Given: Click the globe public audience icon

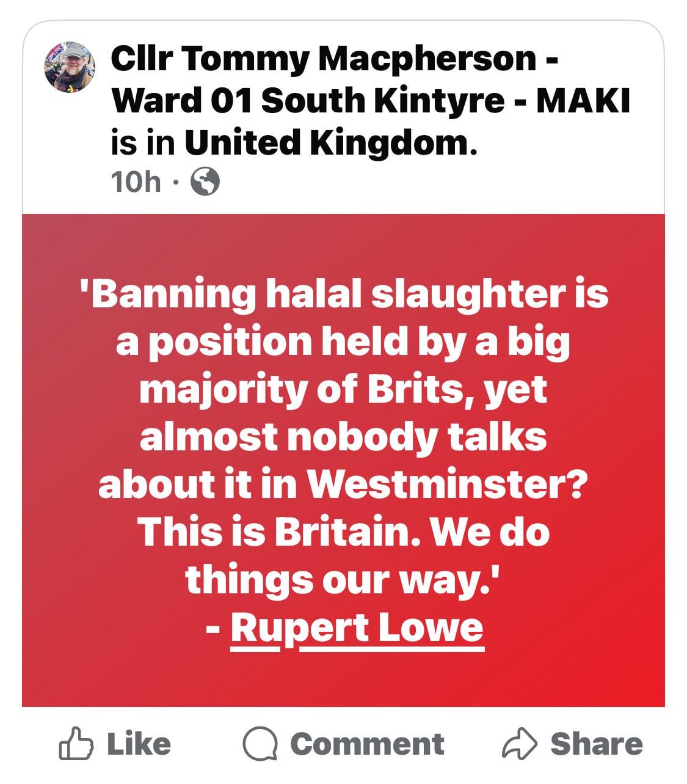Looking at the screenshot, I should (x=205, y=181).
